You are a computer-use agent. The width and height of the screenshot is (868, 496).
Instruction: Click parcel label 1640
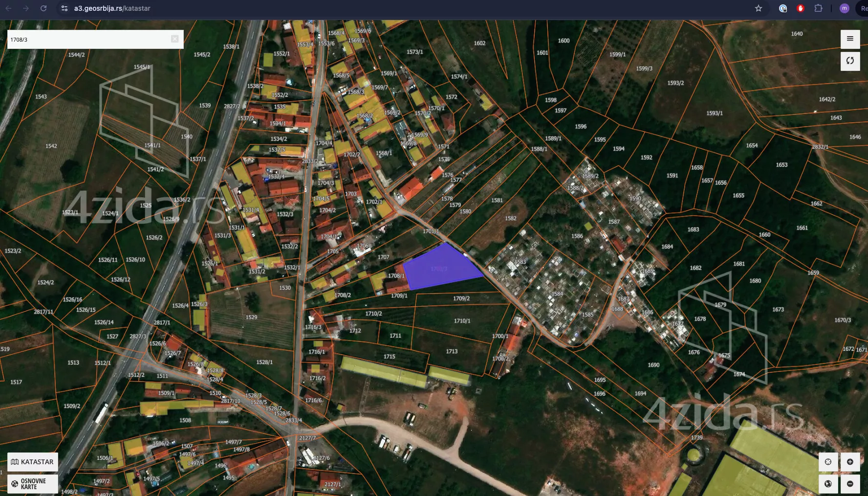click(x=797, y=34)
